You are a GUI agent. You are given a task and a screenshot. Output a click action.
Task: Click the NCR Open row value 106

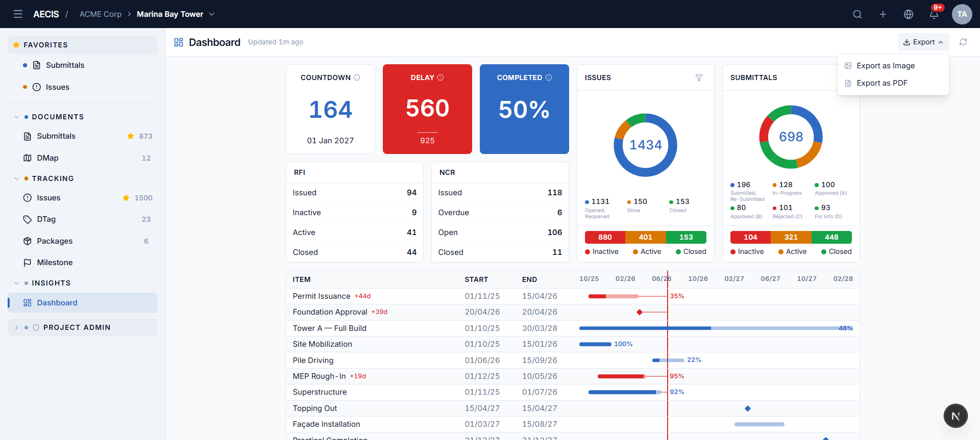(x=555, y=232)
